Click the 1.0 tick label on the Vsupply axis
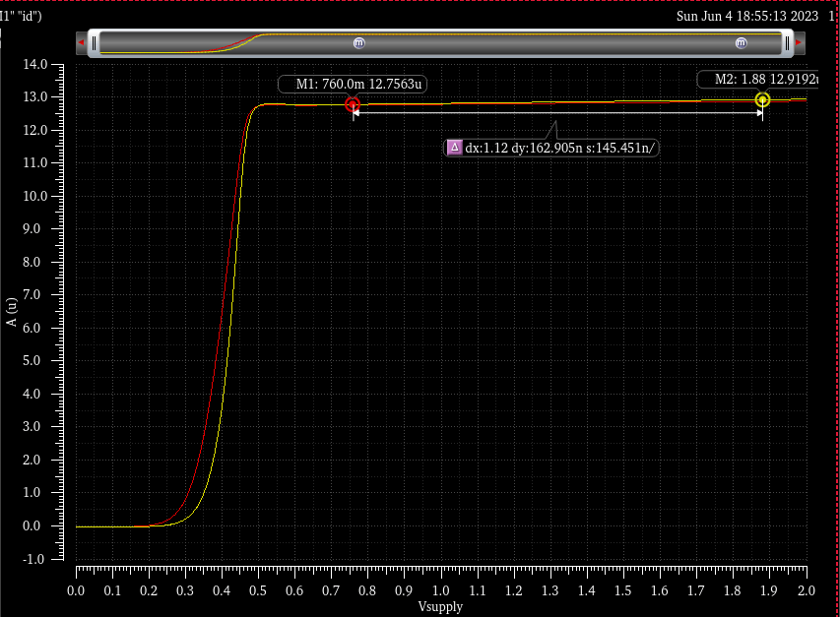Screen dimensions: 840x617 click(440, 590)
